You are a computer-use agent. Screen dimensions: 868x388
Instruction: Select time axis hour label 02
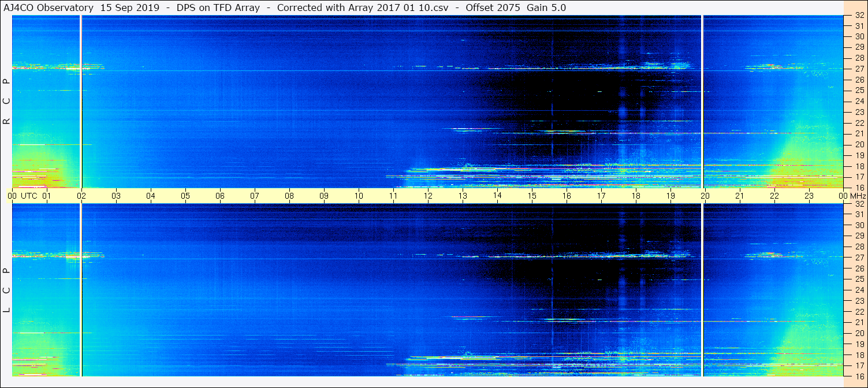81,196
